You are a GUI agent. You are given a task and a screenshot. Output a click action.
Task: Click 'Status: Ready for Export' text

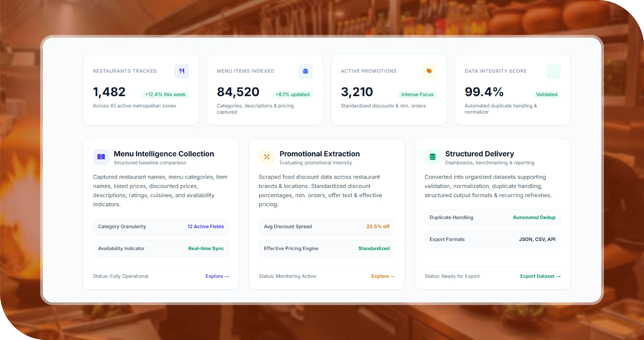[x=452, y=276]
